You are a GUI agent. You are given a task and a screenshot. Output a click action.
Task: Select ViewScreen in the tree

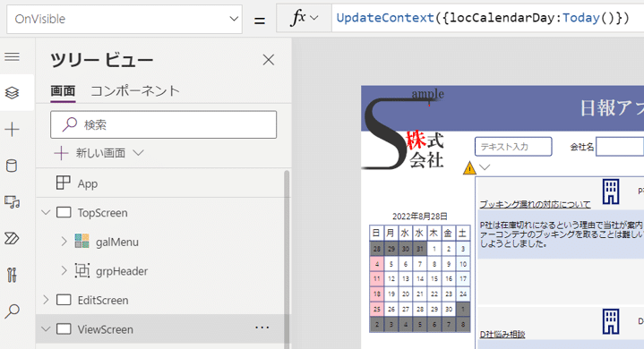106,329
